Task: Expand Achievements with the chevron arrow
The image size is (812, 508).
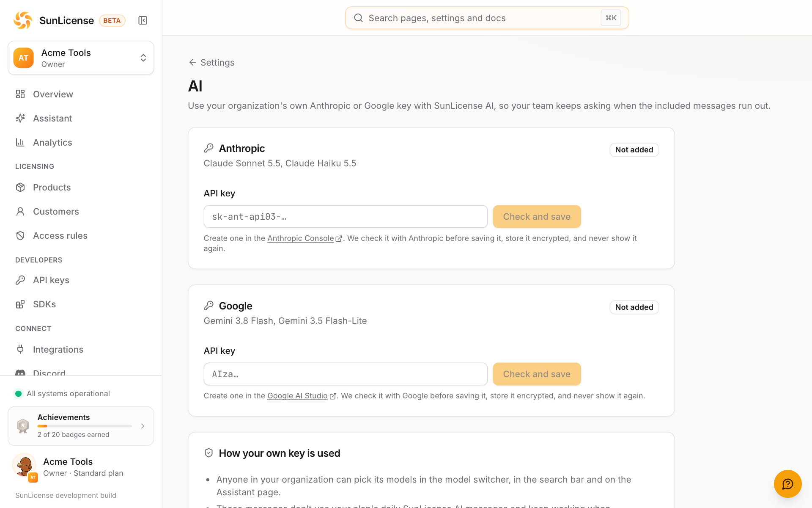Action: (x=143, y=426)
